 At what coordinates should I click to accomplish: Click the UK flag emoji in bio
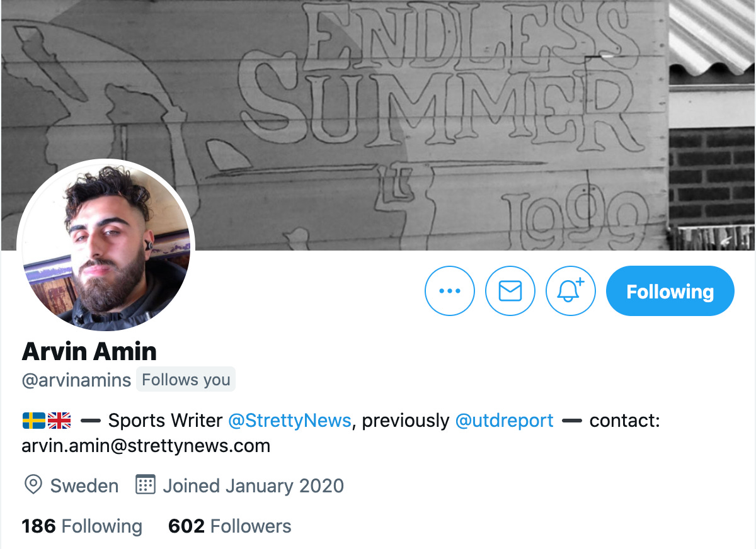pos(59,421)
